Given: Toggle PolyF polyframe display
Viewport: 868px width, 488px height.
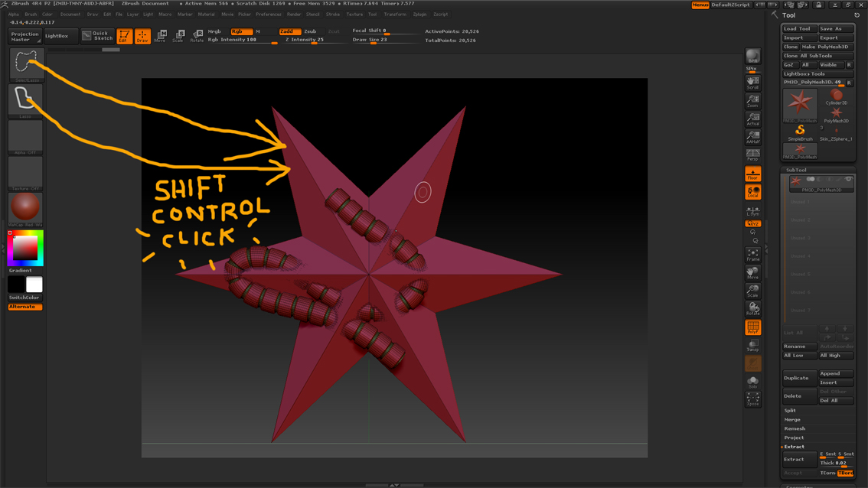Looking at the screenshot, I should (x=753, y=327).
